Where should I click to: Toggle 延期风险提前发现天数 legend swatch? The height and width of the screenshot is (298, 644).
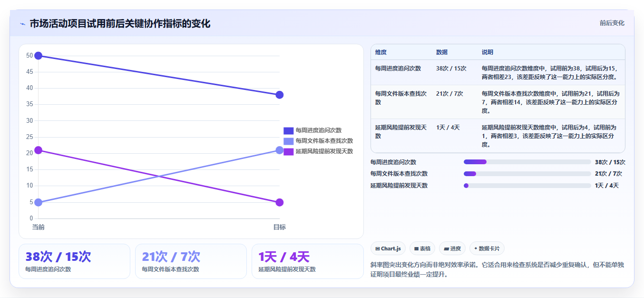pos(288,151)
